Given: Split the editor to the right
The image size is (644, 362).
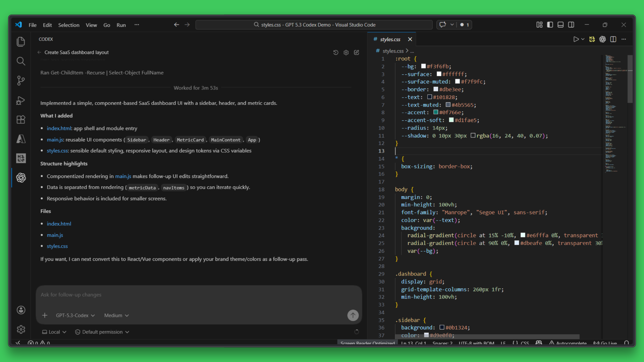Looking at the screenshot, I should pyautogui.click(x=613, y=39).
